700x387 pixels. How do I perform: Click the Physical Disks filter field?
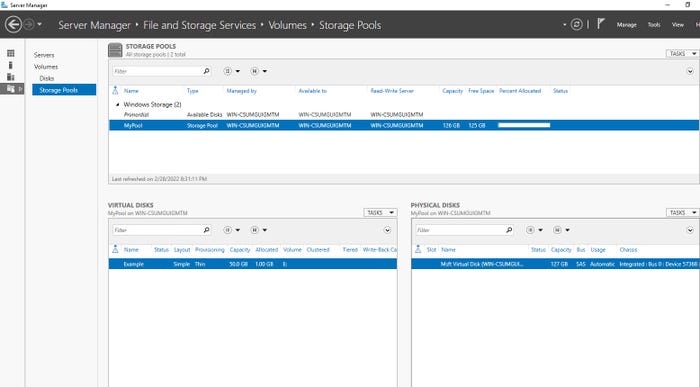tap(460, 230)
